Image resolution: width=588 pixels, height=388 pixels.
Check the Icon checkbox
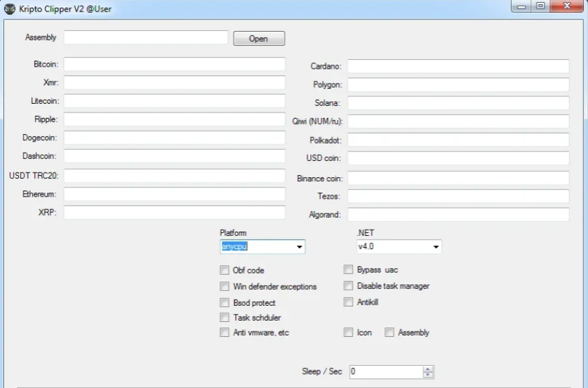pos(349,332)
